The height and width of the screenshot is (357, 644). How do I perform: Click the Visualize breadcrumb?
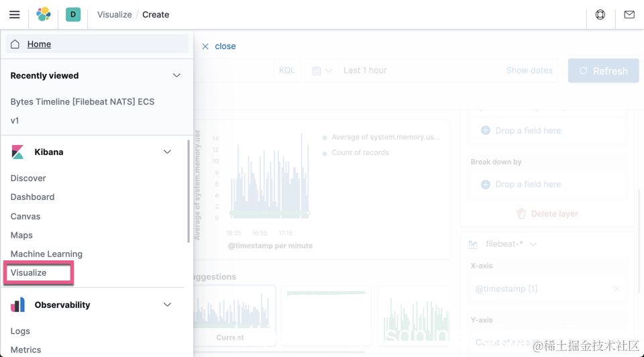(x=115, y=15)
